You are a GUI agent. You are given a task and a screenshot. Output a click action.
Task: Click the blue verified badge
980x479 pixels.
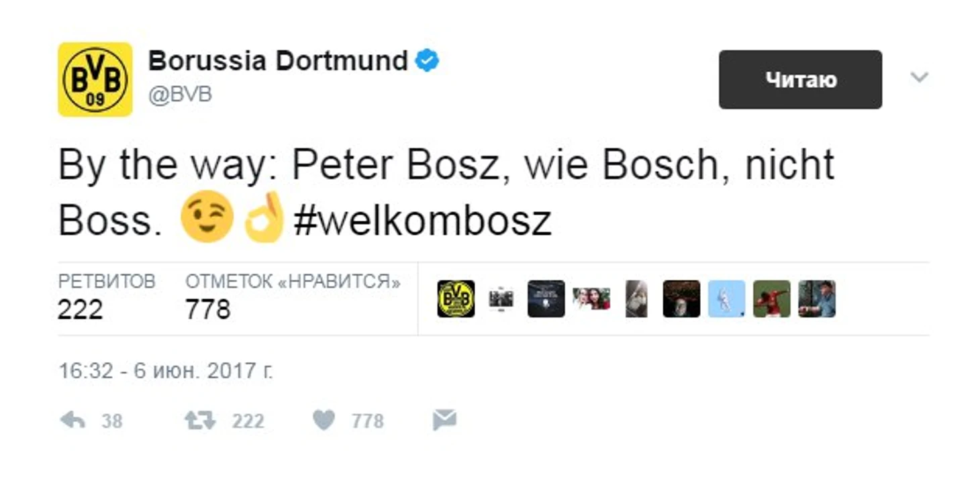(x=427, y=61)
